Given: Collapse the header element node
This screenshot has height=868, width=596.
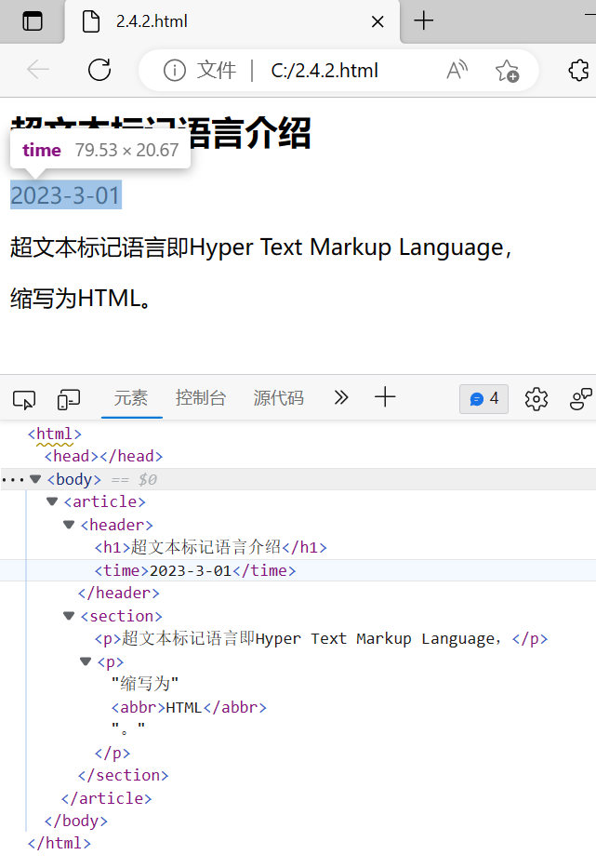Looking at the screenshot, I should click(69, 525).
